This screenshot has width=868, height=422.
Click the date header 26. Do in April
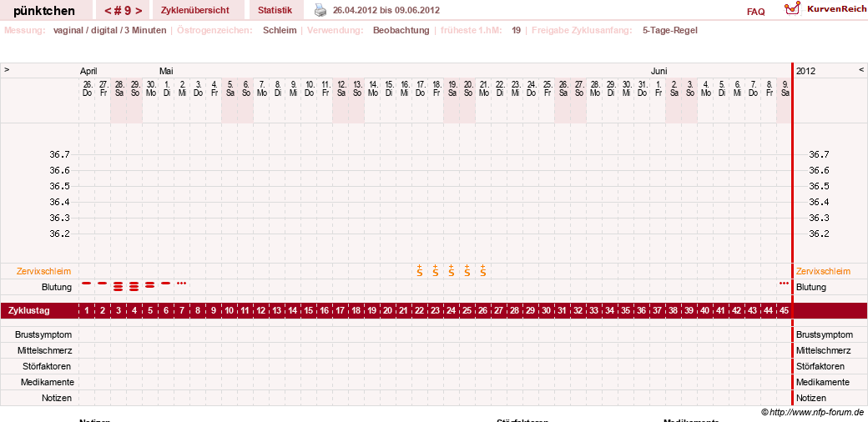[87, 88]
